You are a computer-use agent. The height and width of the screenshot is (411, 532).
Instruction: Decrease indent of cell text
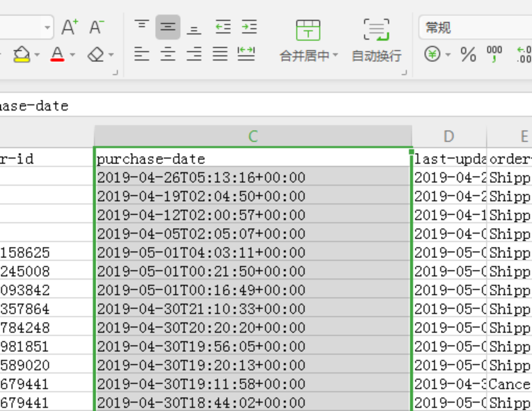click(x=223, y=27)
